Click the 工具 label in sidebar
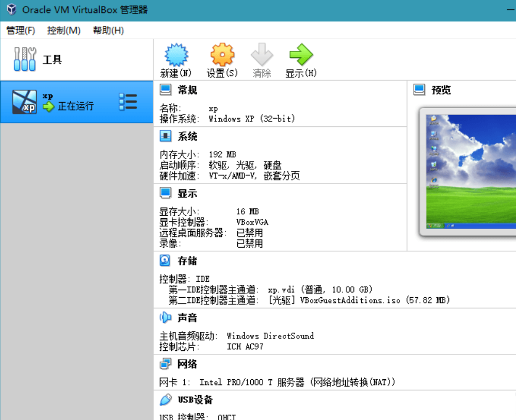Viewport: 516px width, 420px height. (x=52, y=59)
